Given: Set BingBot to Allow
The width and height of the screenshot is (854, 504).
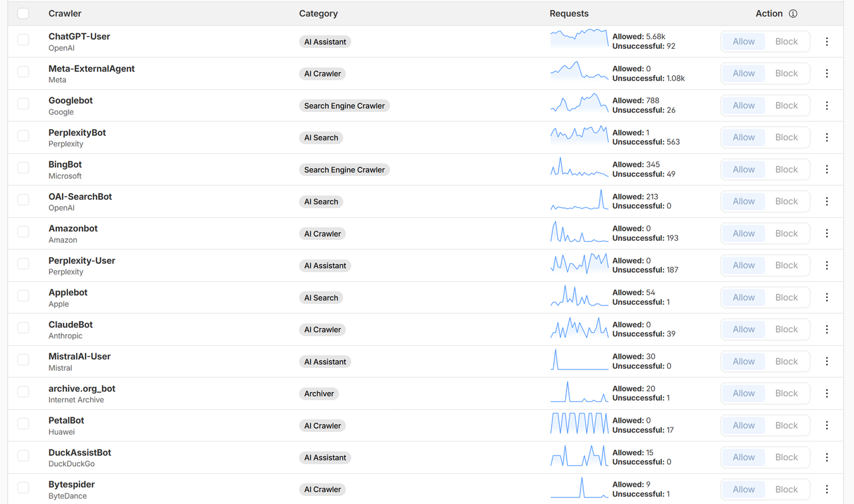Looking at the screenshot, I should [x=744, y=169].
